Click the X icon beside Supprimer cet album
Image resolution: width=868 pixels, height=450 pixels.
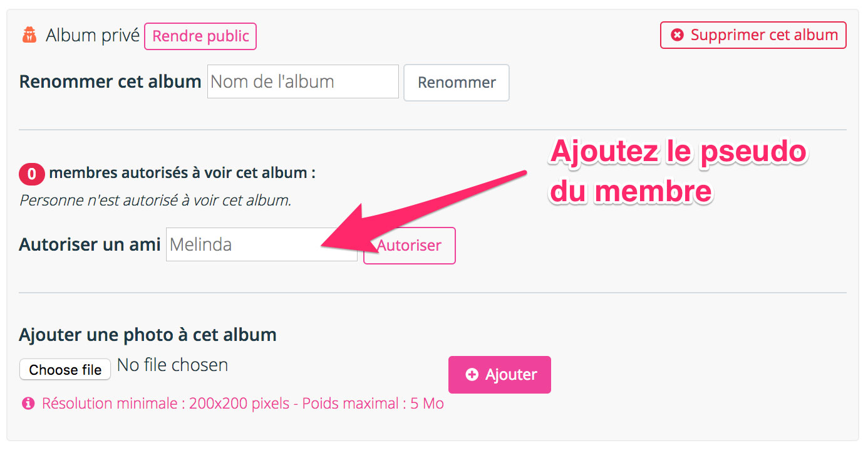click(677, 35)
